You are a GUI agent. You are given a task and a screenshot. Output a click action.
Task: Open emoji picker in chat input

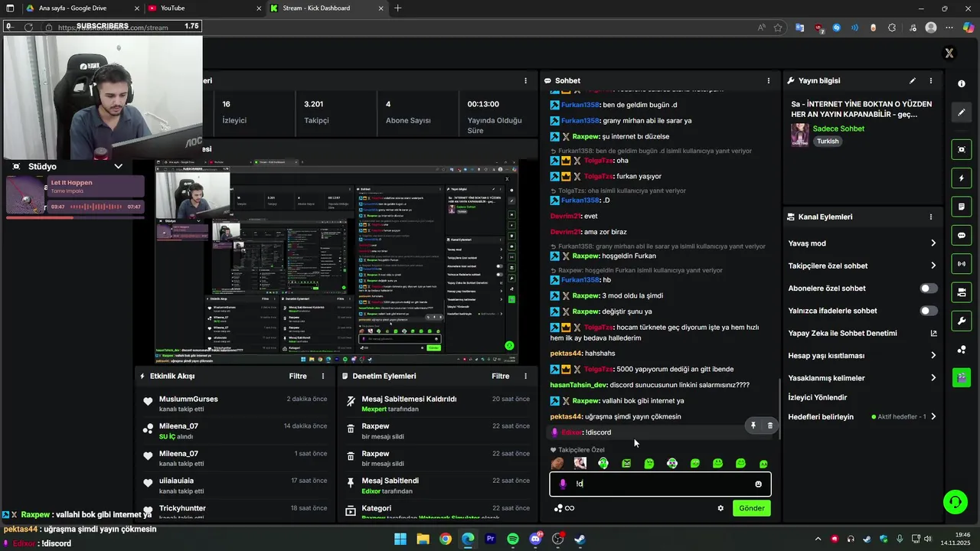click(x=759, y=484)
